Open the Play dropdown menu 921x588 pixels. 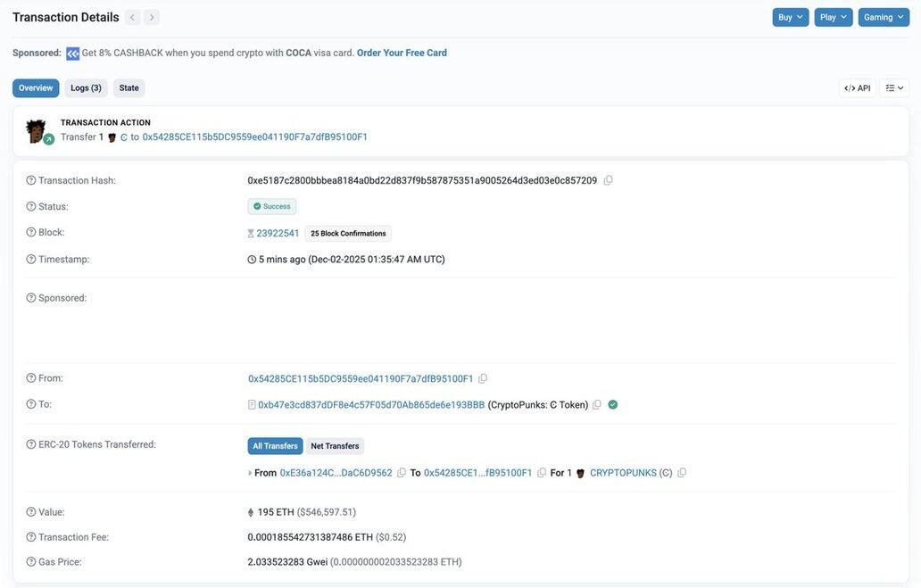point(833,17)
